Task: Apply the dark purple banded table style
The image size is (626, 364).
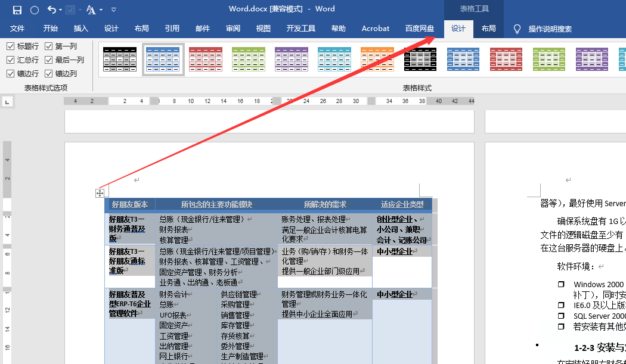Action: coord(591,59)
